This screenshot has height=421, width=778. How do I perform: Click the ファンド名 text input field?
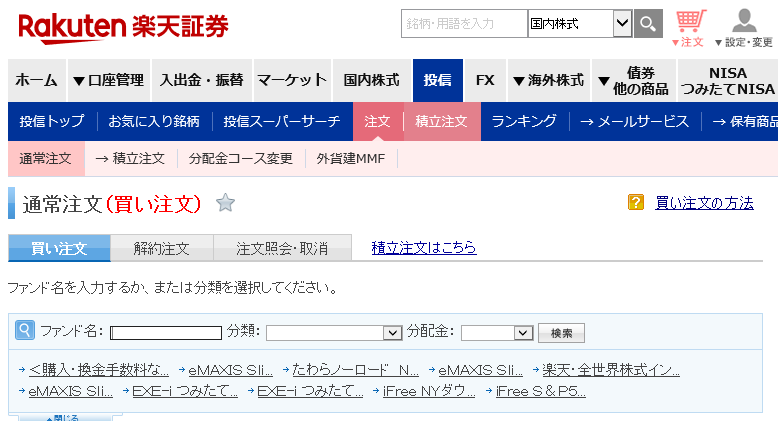point(166,333)
